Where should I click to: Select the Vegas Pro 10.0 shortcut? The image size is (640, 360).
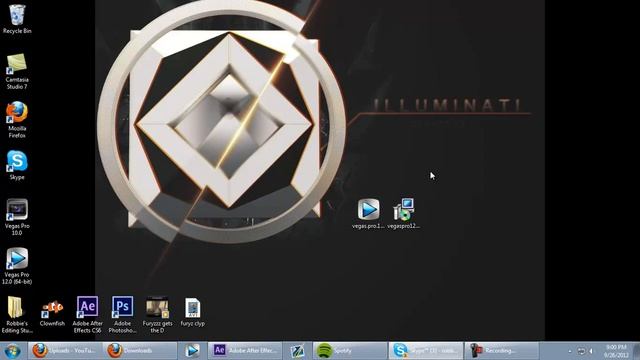[17, 217]
